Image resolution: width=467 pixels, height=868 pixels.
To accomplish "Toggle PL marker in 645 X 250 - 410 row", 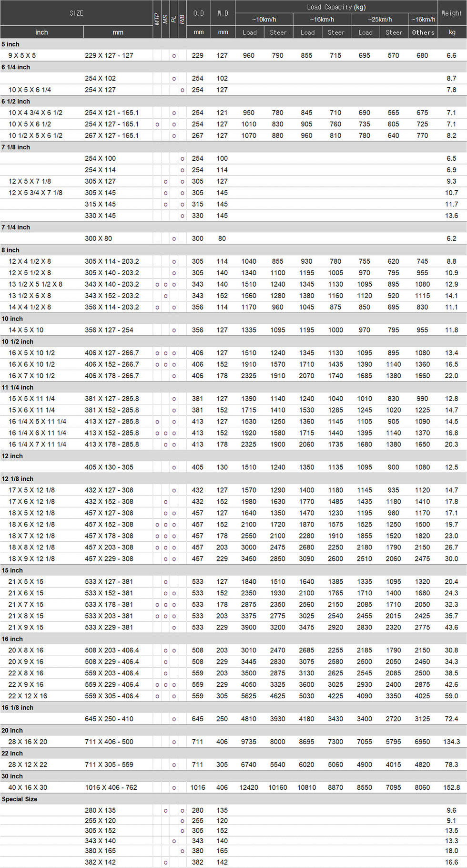I will (174, 719).
